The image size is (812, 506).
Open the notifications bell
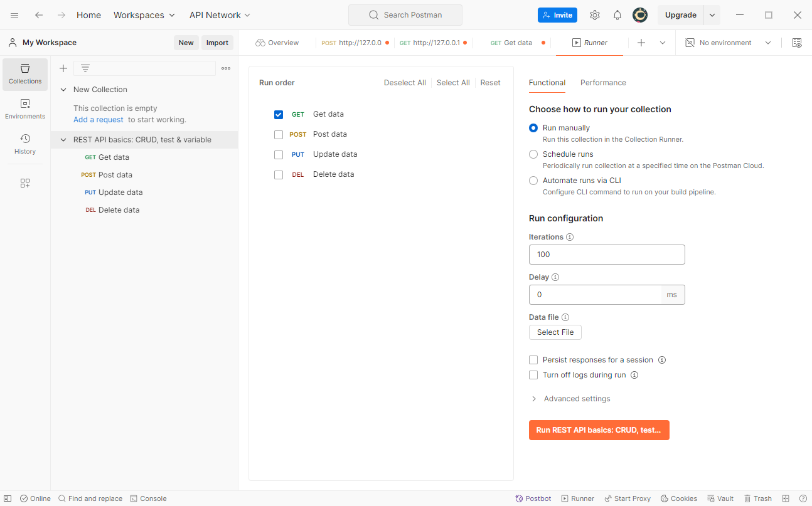point(617,15)
